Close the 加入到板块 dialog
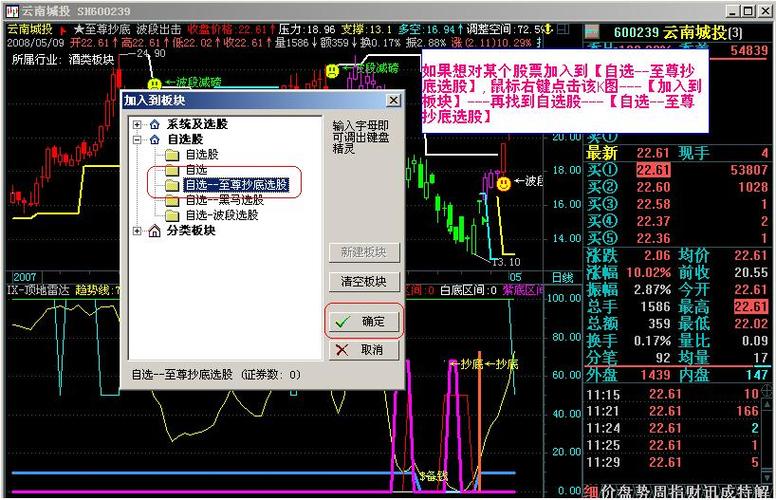 [393, 100]
